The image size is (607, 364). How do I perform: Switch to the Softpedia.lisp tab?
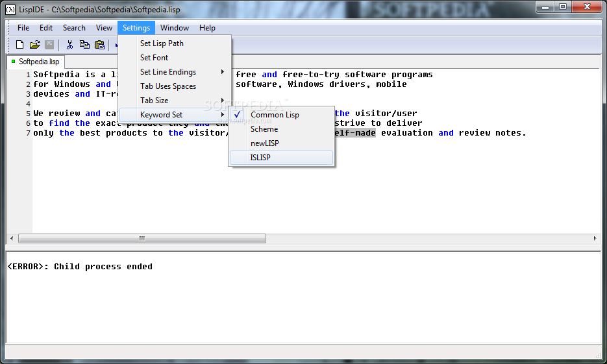tap(36, 62)
